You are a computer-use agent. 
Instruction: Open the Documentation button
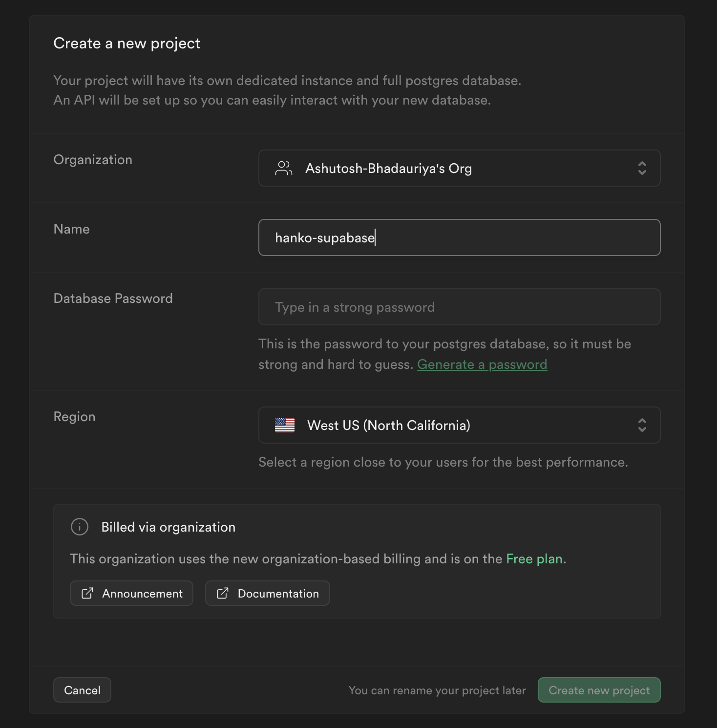pyautogui.click(x=267, y=593)
